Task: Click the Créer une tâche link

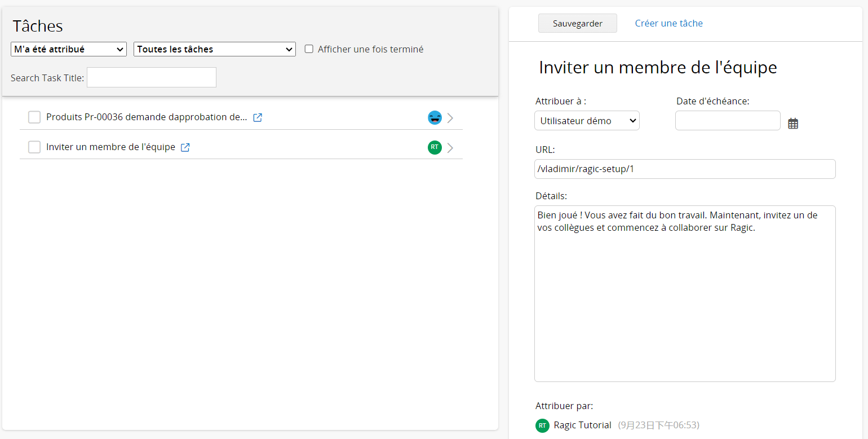Action: (x=668, y=23)
